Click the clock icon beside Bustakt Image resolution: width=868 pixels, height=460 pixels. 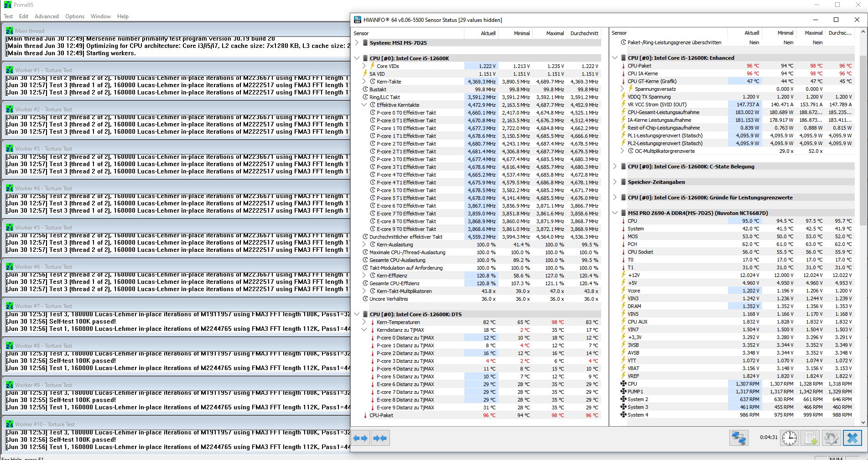(x=365, y=89)
